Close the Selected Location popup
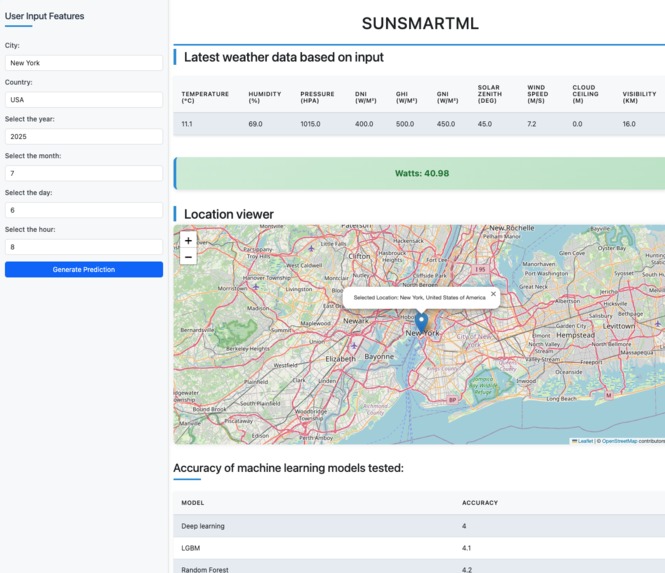This screenshot has width=665, height=573. pyautogui.click(x=493, y=293)
